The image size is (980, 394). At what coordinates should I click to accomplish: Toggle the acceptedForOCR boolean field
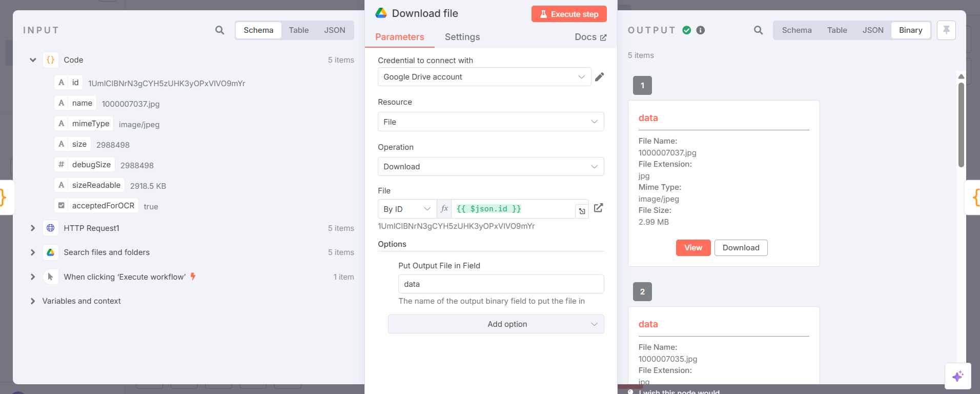pyautogui.click(x=62, y=206)
